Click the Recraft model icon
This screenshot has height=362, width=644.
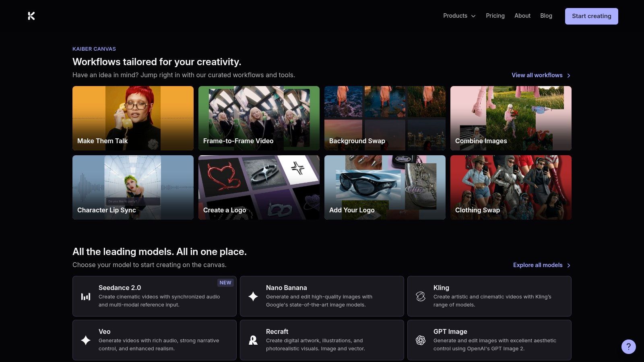coord(253,340)
